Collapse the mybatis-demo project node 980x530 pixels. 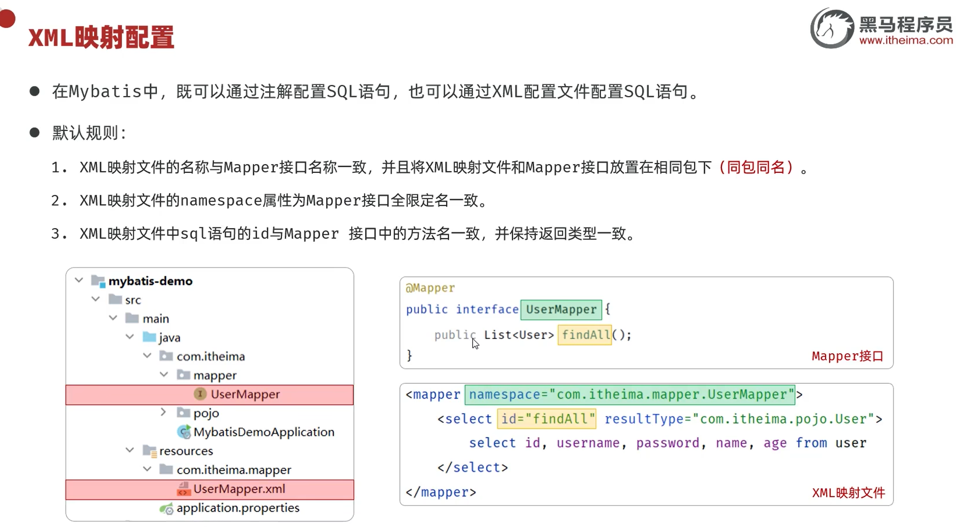pos(79,280)
